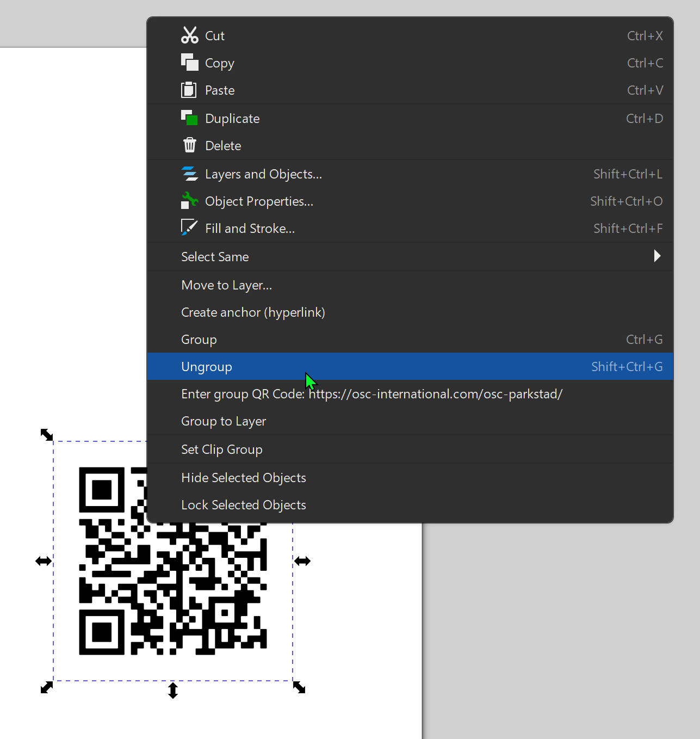Enable Set Clip Group on selection
700x739 pixels.
pyautogui.click(x=222, y=449)
